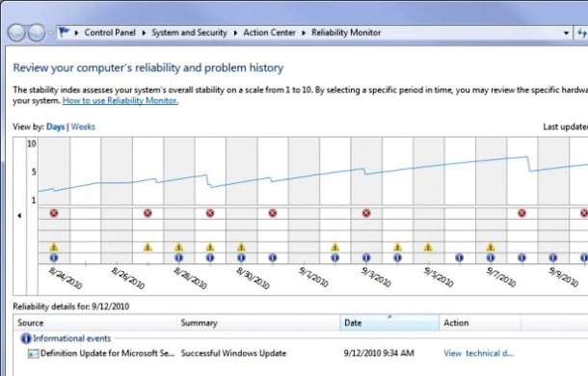The image size is (588, 376).
Task: Sort details by the Action column
Action: [x=480, y=323]
